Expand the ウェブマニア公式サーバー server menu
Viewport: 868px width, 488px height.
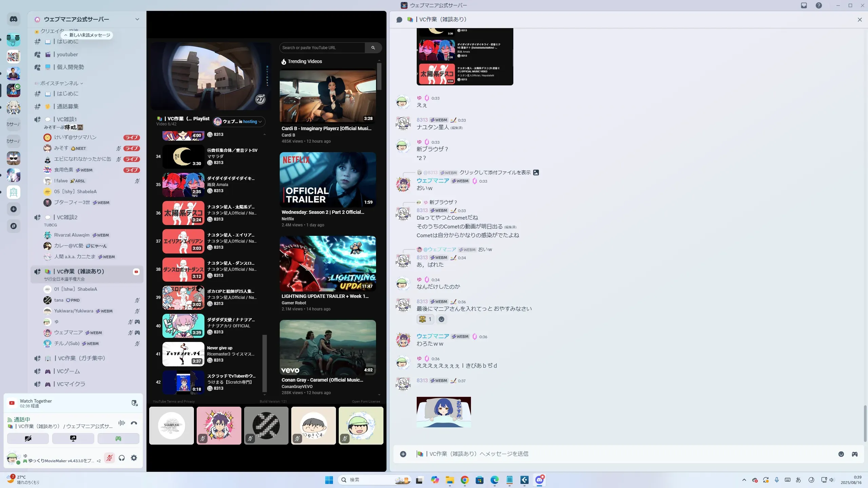(x=137, y=19)
